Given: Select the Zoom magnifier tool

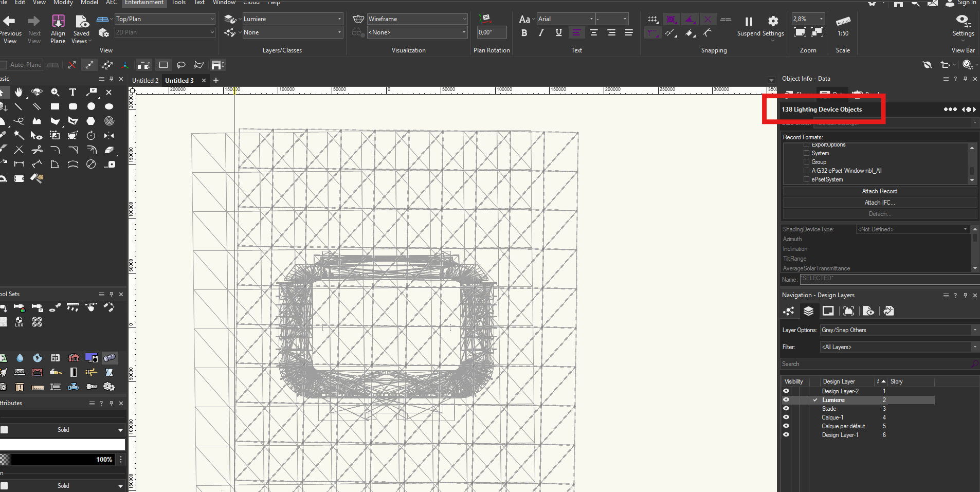Looking at the screenshot, I should click(55, 93).
